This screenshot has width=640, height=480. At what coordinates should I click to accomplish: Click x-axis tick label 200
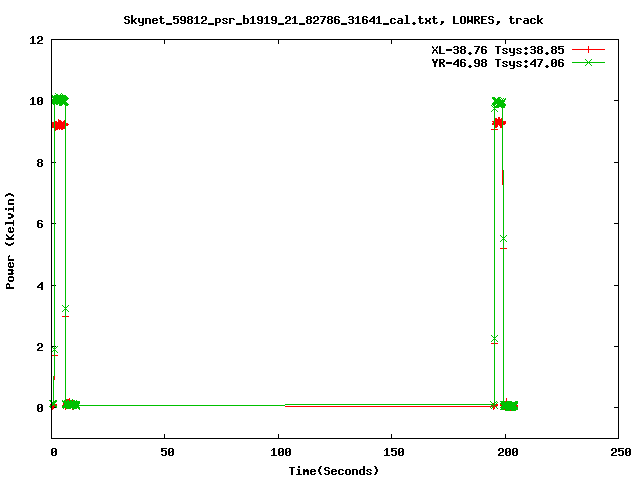(507, 452)
